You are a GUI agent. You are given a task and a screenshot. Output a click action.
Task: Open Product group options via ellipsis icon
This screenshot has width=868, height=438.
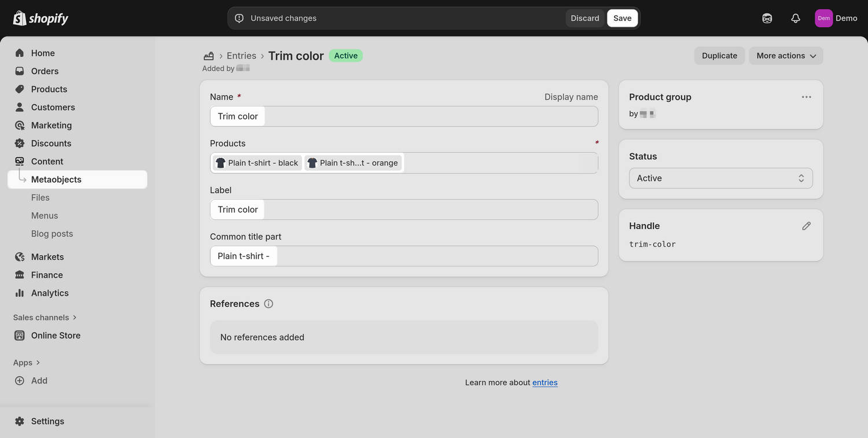click(x=806, y=97)
